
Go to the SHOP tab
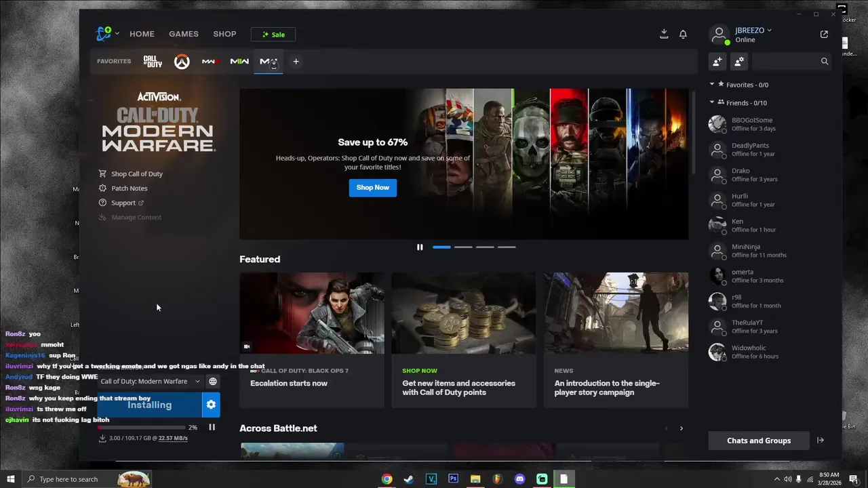(225, 34)
